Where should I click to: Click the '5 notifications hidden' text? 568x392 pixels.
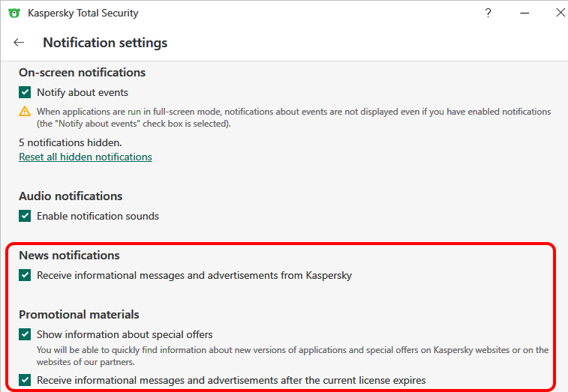pos(70,142)
